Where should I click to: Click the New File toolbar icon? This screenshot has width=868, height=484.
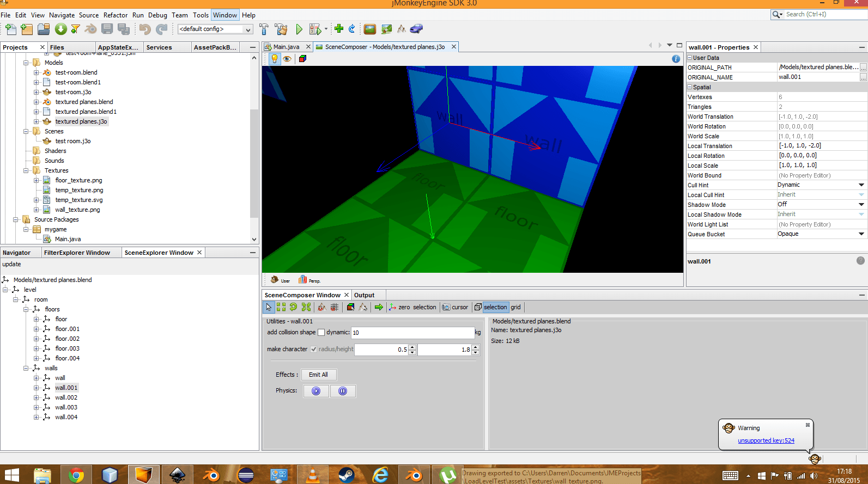pos(11,29)
